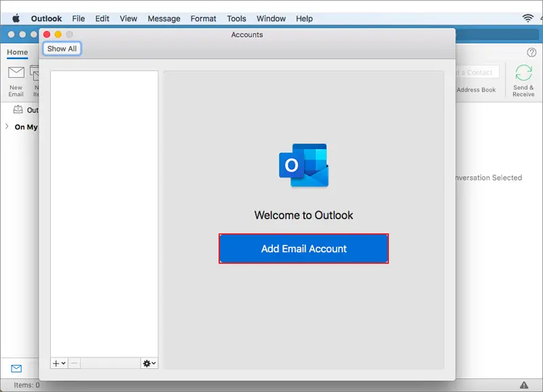This screenshot has width=543, height=392.
Task: Click the Outlook logo in Accounts window
Action: [x=303, y=165]
